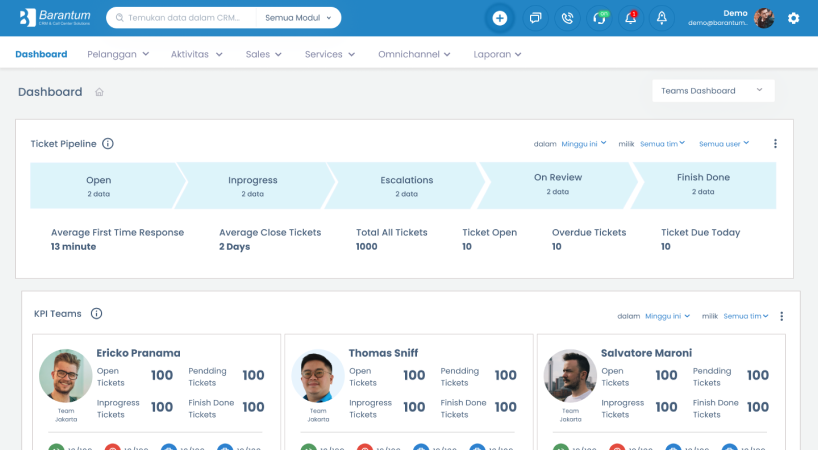Select the Dashboard menu tab
818x450 pixels.
(x=41, y=54)
